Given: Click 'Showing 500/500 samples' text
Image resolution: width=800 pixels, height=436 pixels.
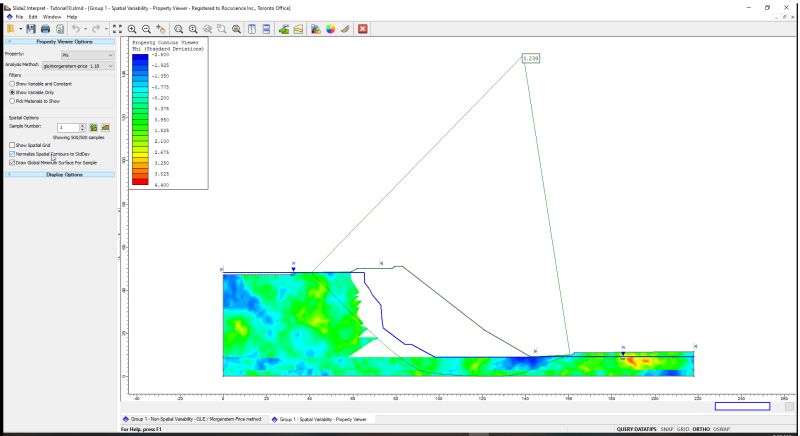Looking at the screenshot, I should 79,138.
